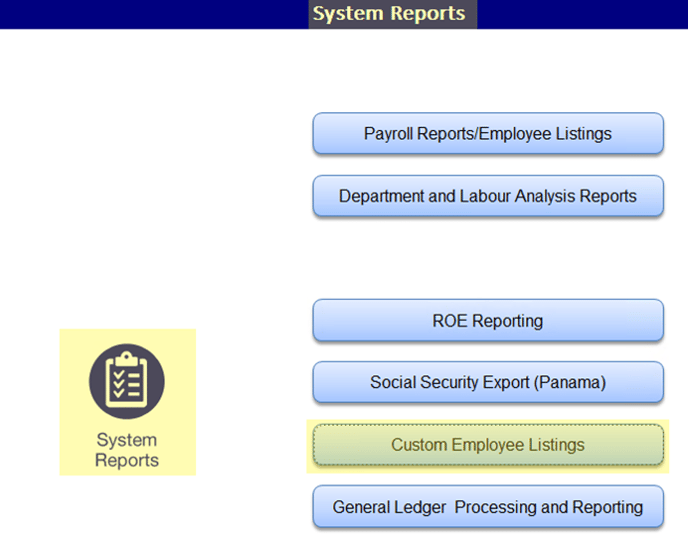This screenshot has height=538, width=688.
Task: Start the Panama Social Security export
Action: (488, 382)
